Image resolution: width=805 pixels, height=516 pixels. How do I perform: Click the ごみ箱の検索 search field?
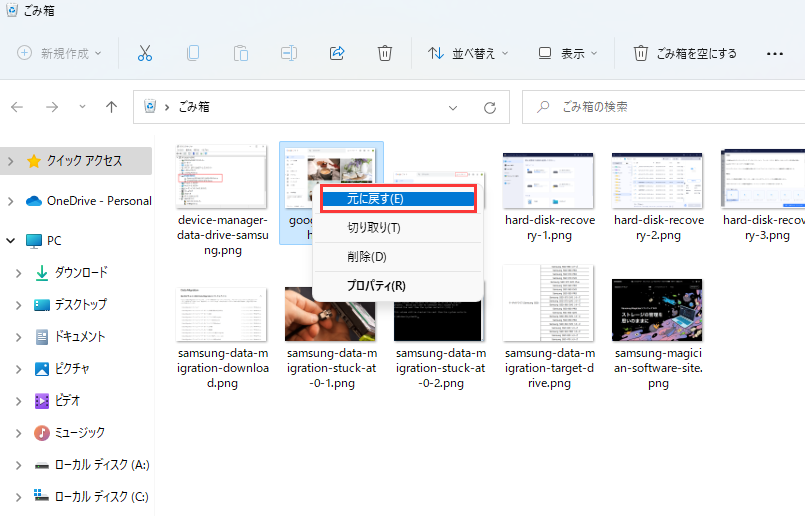(x=660, y=107)
